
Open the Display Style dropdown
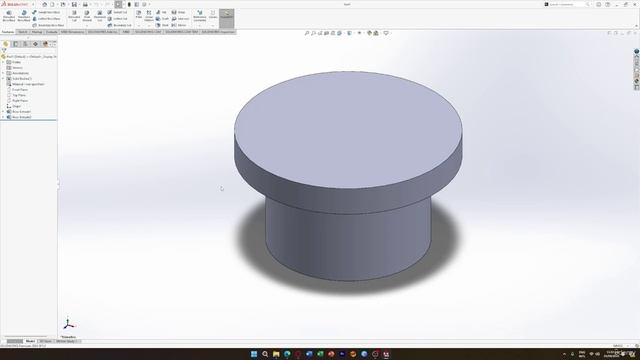pos(349,33)
